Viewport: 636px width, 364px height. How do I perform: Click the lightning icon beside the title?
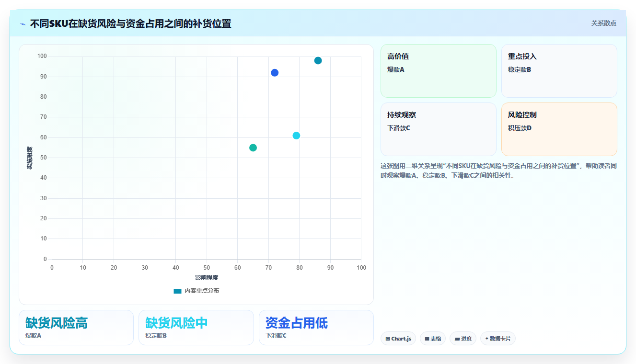(x=23, y=24)
